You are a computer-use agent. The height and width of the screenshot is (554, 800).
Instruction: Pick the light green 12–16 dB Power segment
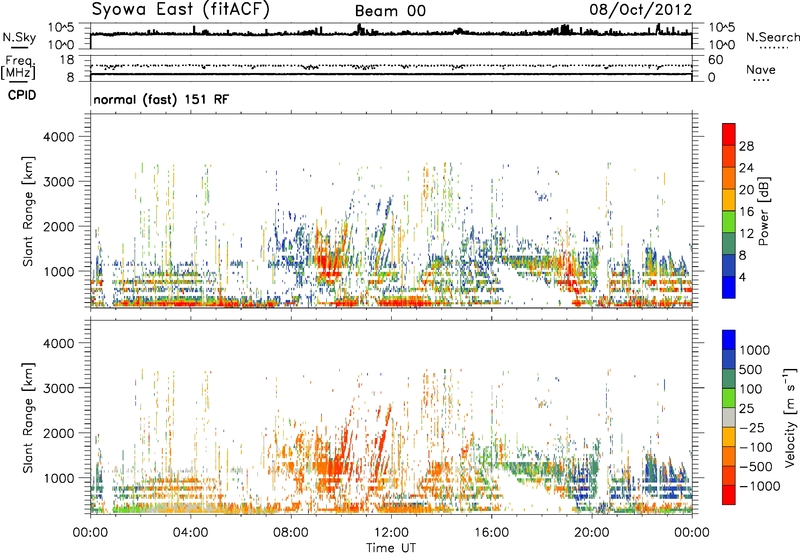729,222
